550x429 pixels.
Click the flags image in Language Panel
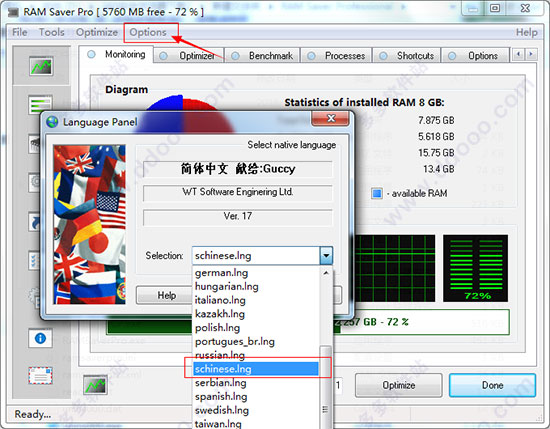coord(89,224)
